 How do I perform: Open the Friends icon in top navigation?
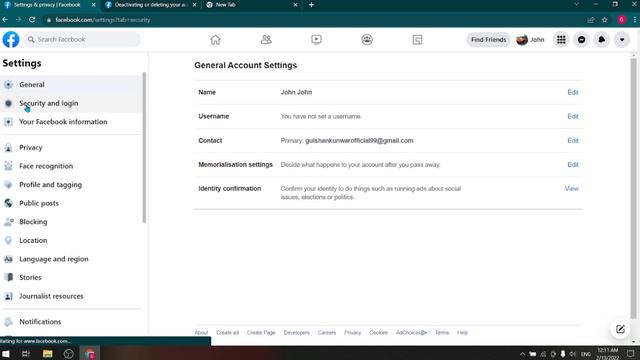tap(266, 40)
